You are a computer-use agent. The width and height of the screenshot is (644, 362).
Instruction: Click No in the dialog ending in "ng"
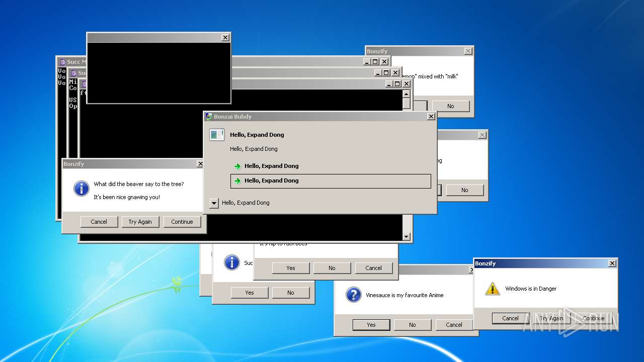[x=465, y=190]
